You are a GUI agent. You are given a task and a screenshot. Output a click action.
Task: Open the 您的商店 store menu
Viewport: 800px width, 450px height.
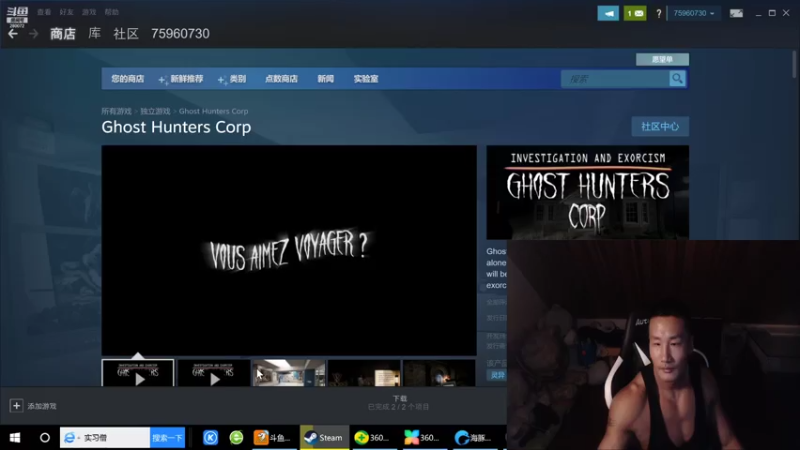point(128,79)
